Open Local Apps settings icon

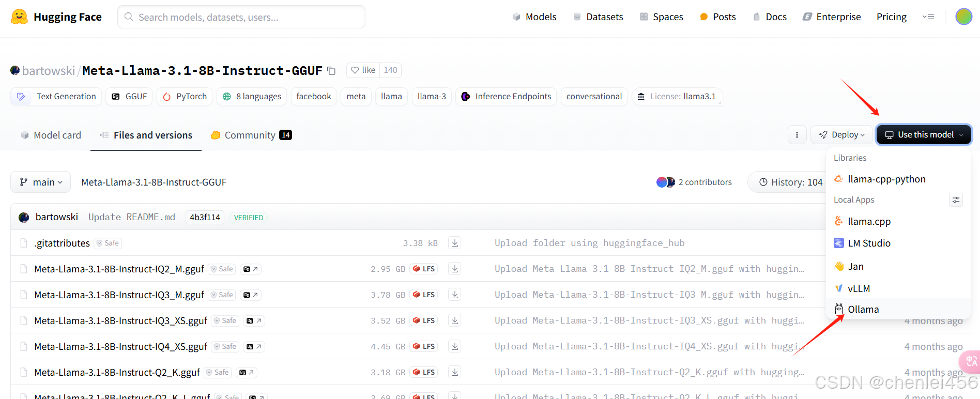click(956, 199)
